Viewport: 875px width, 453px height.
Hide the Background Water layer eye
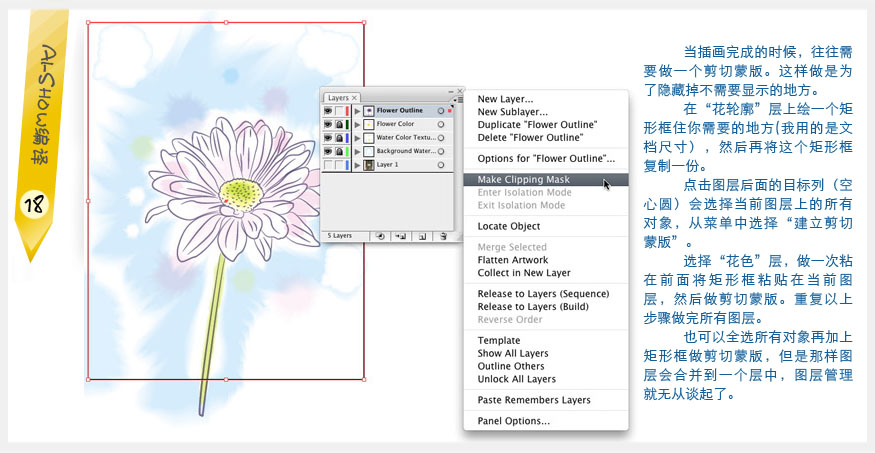(x=328, y=151)
